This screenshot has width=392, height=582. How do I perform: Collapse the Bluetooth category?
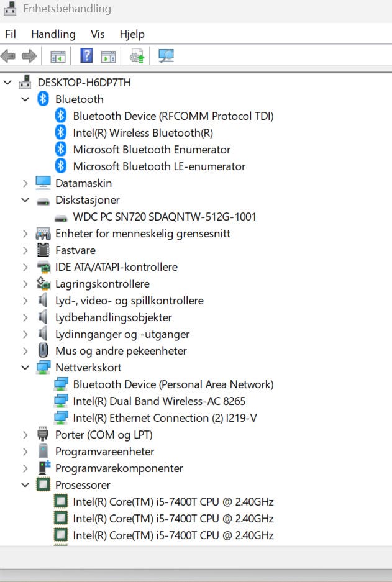tap(25, 99)
